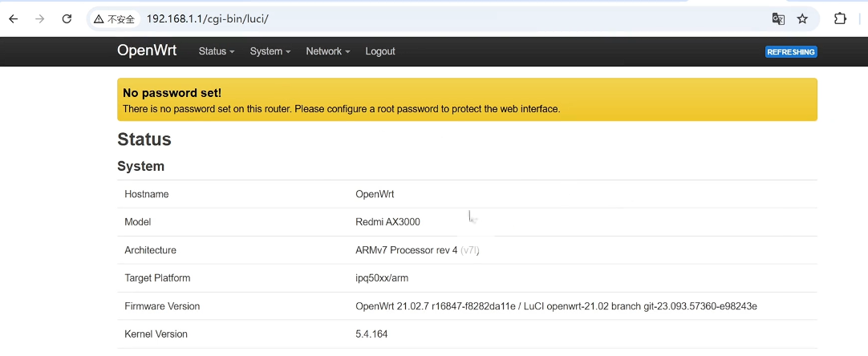Image resolution: width=868 pixels, height=356 pixels.
Task: Click the browser forward arrow
Action: (x=39, y=18)
